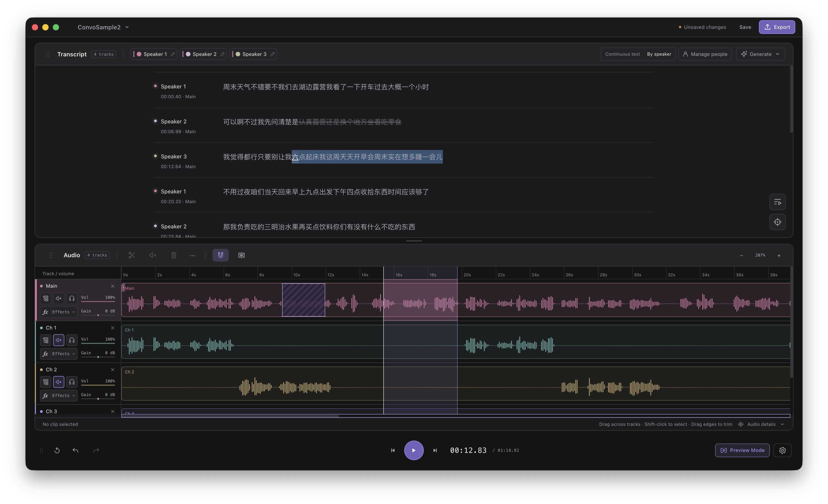Select the Speaker 1 chip
This screenshot has width=828, height=504.
pyautogui.click(x=154, y=54)
